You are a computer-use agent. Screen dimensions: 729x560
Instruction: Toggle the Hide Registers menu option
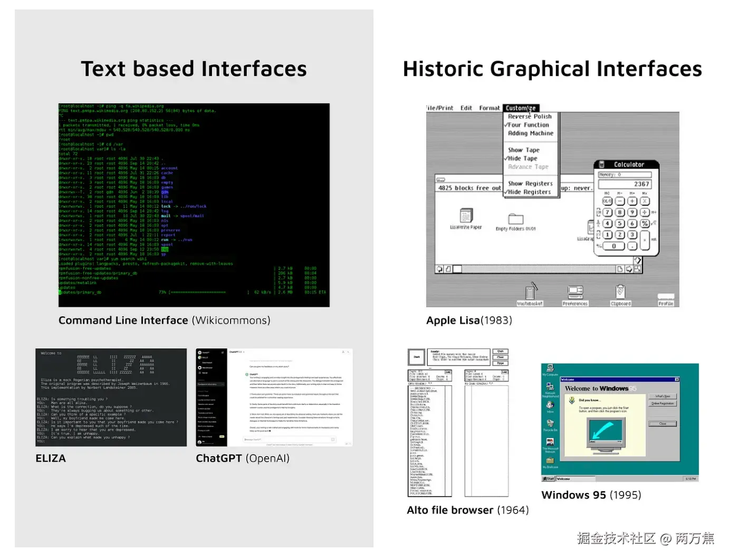tap(527, 192)
